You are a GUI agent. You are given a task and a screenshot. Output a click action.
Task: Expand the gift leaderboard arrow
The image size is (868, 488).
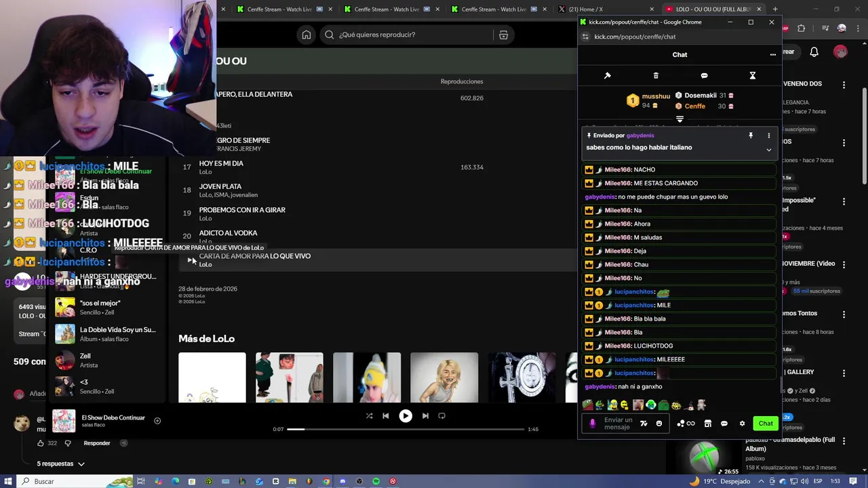679,119
